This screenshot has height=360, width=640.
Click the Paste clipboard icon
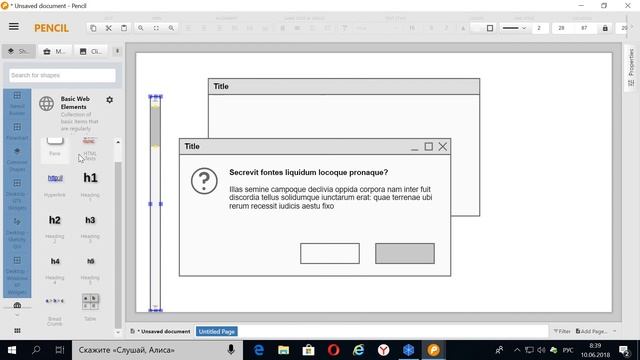click(x=124, y=28)
